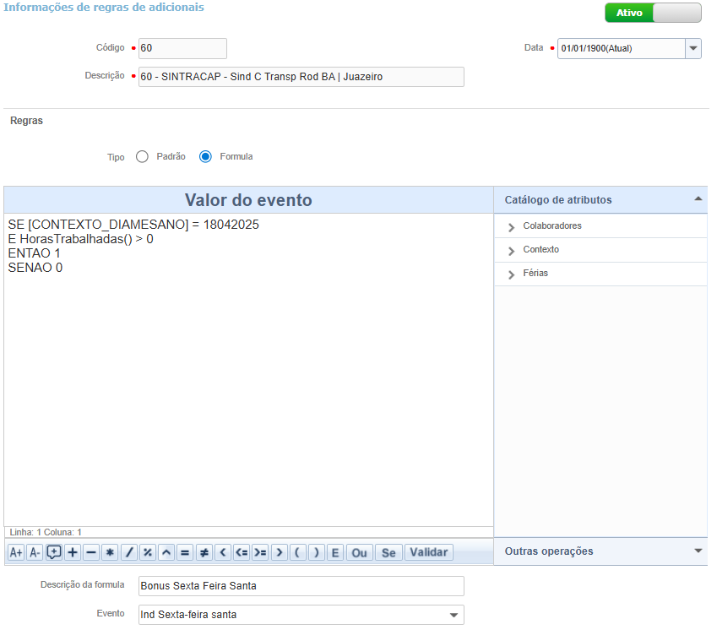Insert the greater-than-or-equal operator
This screenshot has height=627, width=714.
[x=260, y=552]
